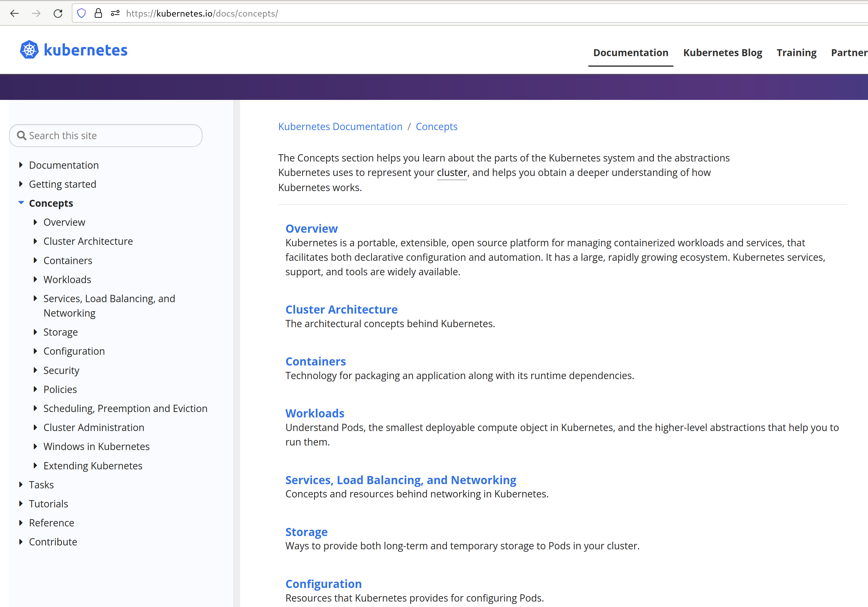Open the tracking protection shield icon
Image resolution: width=868 pixels, height=607 pixels.
81,13
